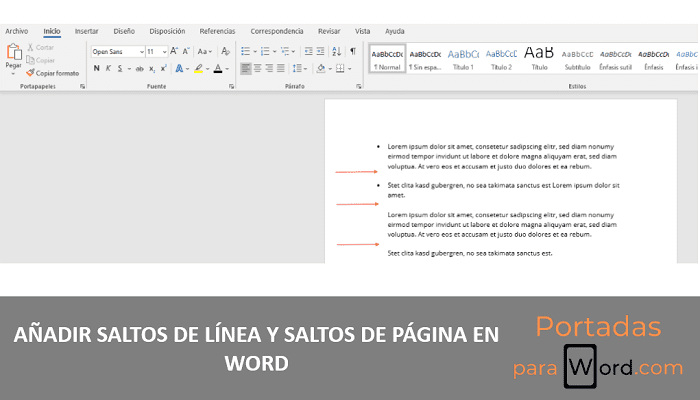Open the Open Sans font name dropdown
This screenshot has width=700, height=400.
click(x=116, y=51)
